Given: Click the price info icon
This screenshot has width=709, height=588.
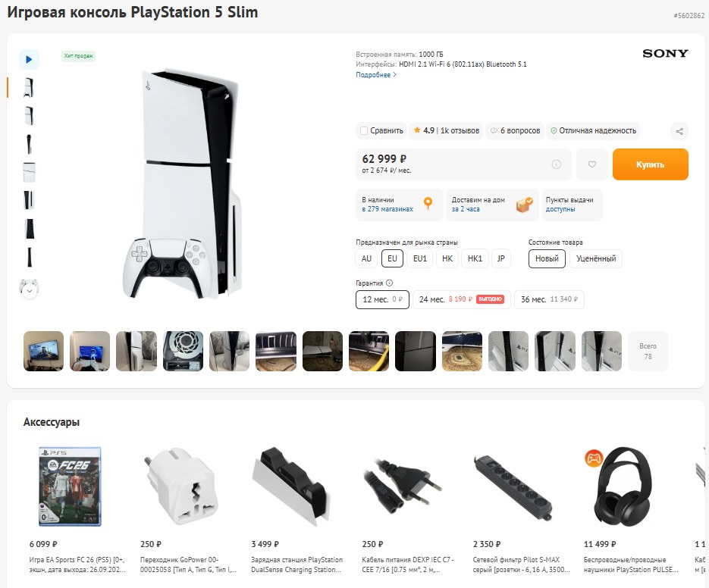Looking at the screenshot, I should (x=556, y=164).
